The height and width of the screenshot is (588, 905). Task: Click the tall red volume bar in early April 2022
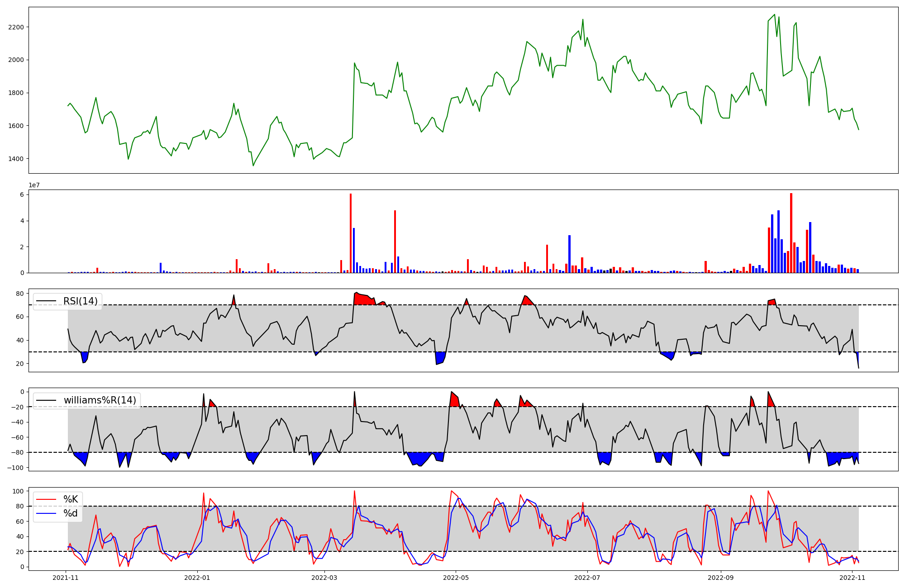point(395,242)
